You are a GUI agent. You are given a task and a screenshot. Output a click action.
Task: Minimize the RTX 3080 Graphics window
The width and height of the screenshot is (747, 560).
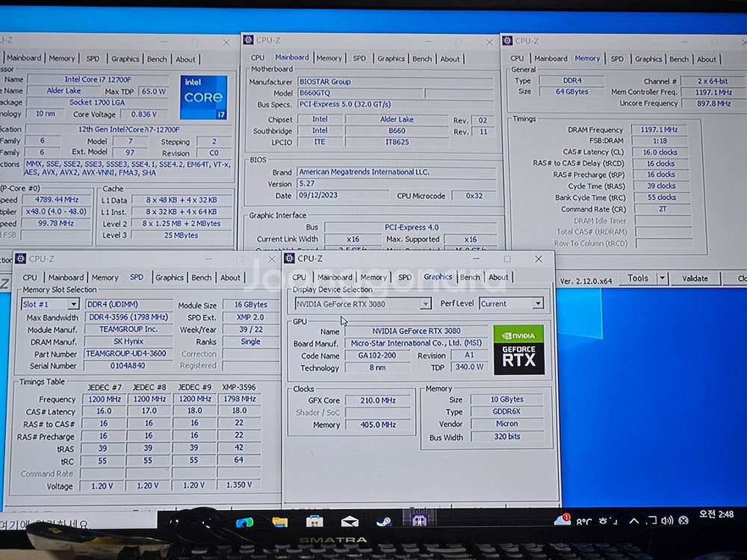[x=476, y=258]
